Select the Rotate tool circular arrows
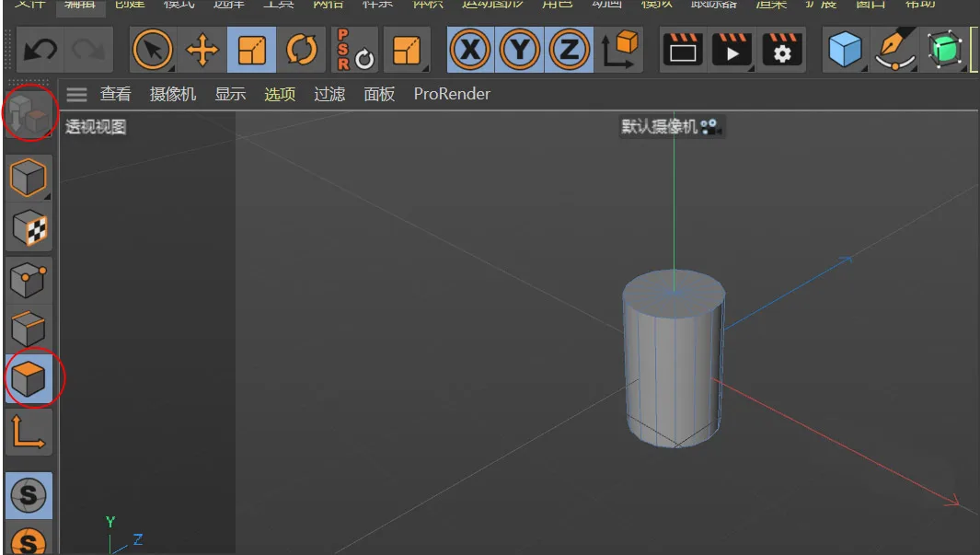 point(301,50)
